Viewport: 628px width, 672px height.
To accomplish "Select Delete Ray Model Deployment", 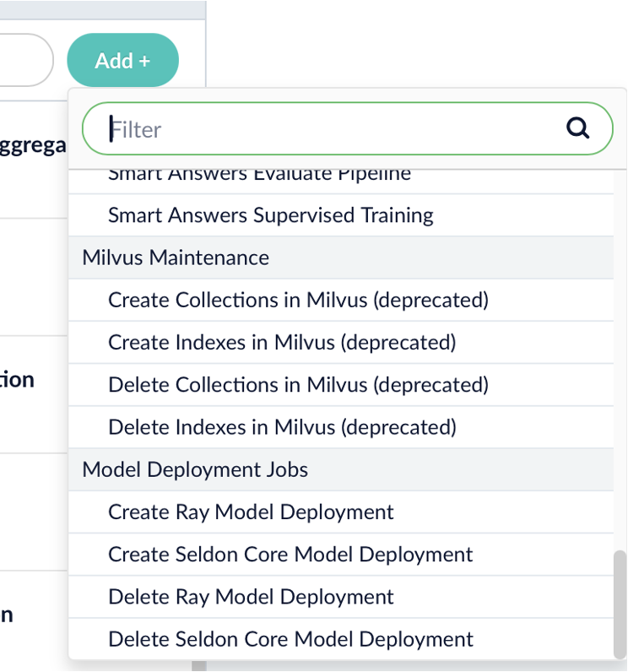I will click(x=251, y=597).
